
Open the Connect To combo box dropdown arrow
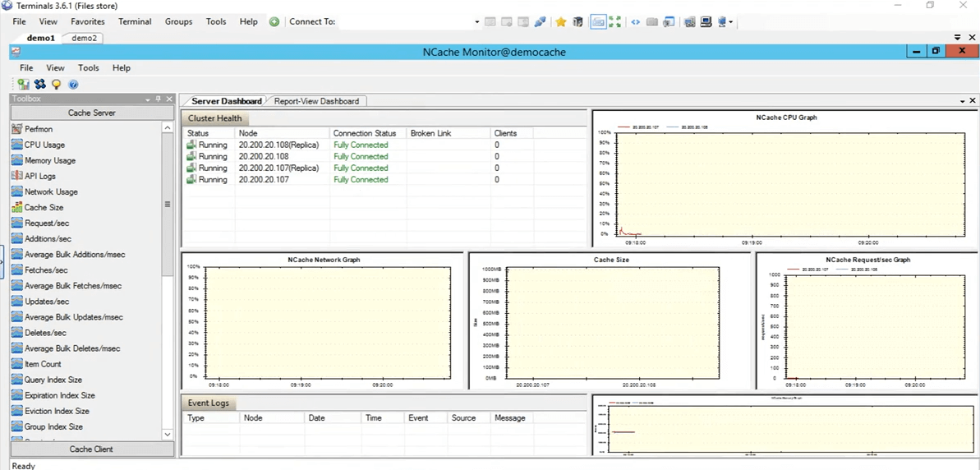477,22
